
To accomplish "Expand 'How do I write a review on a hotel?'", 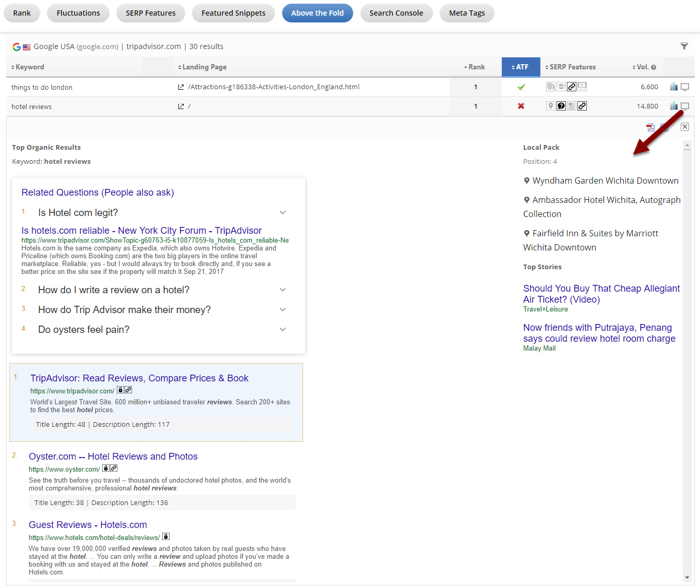I will tap(283, 290).
